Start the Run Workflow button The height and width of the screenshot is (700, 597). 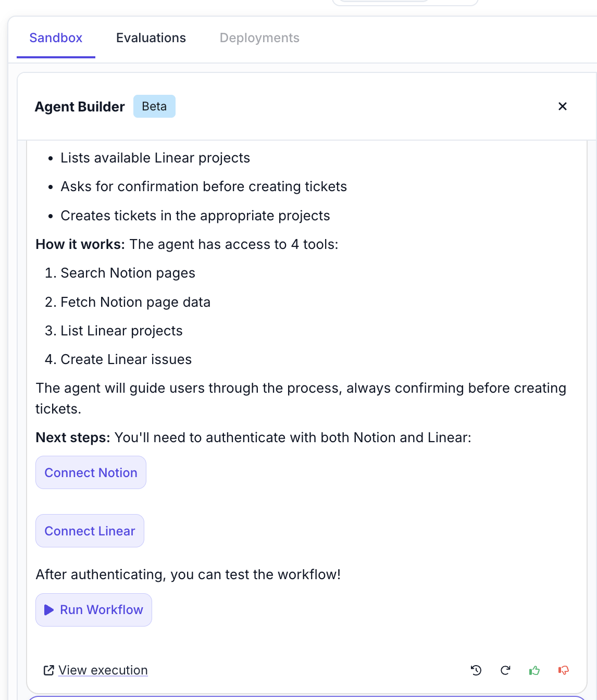[x=94, y=610]
